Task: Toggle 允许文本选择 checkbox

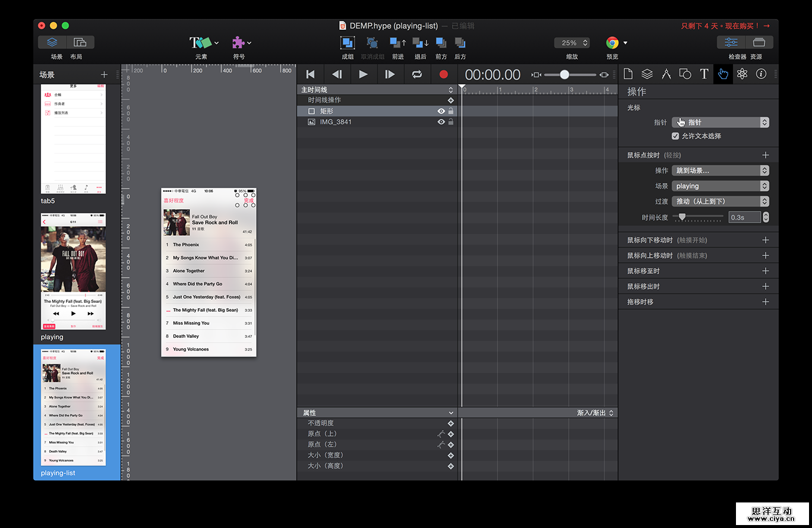Action: pos(675,136)
